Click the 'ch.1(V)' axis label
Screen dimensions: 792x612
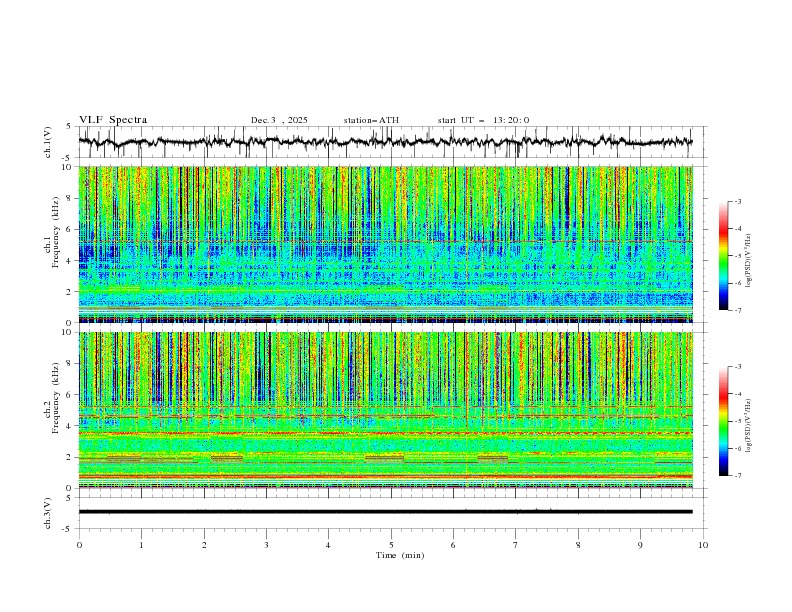click(48, 142)
